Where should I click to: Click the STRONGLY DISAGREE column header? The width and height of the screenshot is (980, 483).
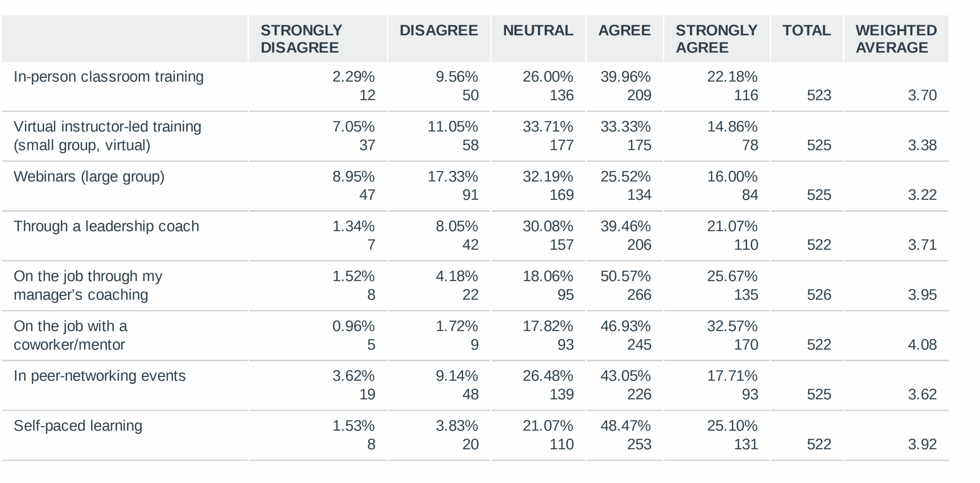point(301,39)
